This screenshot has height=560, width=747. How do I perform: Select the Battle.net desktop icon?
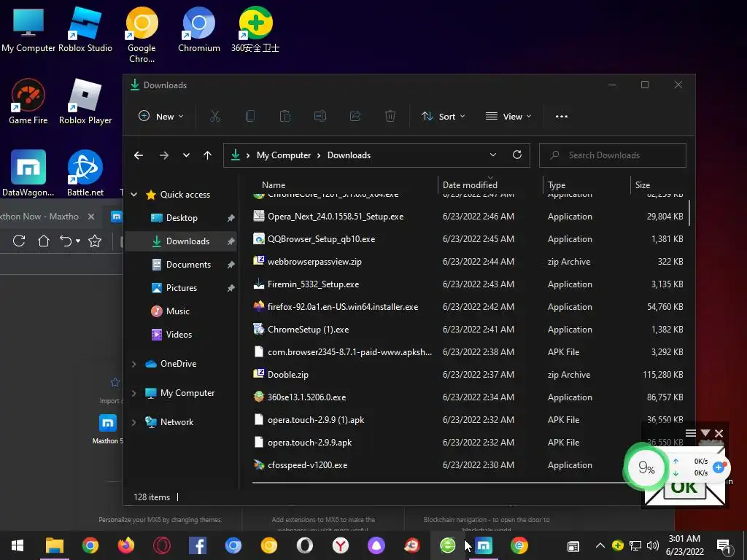pyautogui.click(x=85, y=174)
